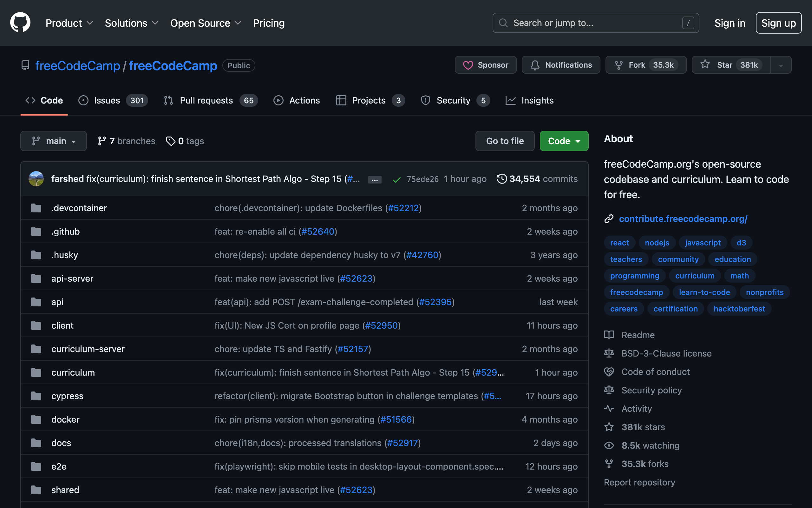
Task: Click the repository book icon
Action: pos(25,65)
